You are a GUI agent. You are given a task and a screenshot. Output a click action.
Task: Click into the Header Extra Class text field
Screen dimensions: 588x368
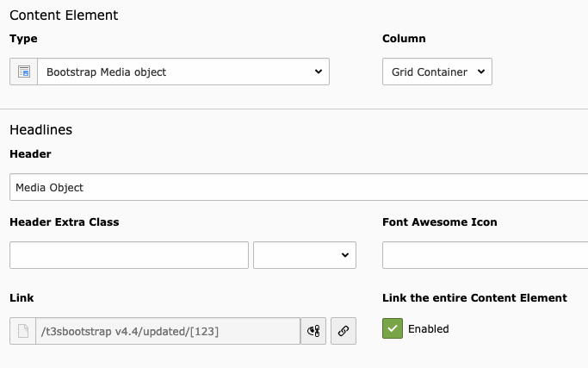pyautogui.click(x=129, y=255)
